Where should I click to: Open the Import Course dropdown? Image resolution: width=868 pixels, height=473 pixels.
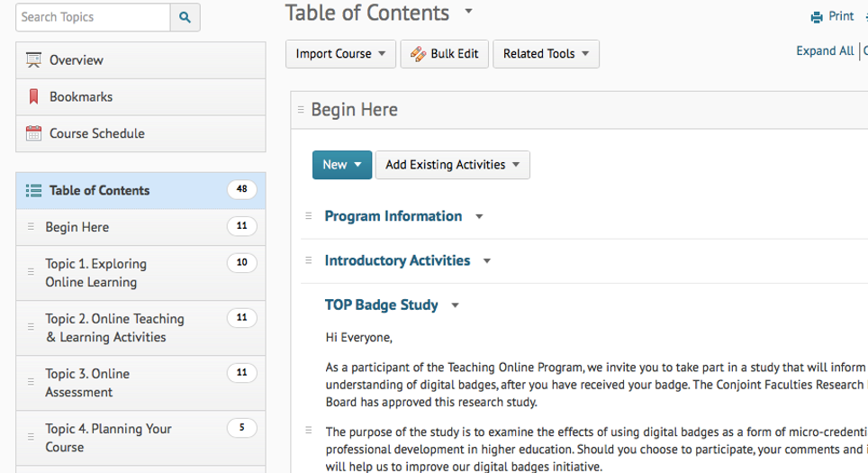pos(340,54)
